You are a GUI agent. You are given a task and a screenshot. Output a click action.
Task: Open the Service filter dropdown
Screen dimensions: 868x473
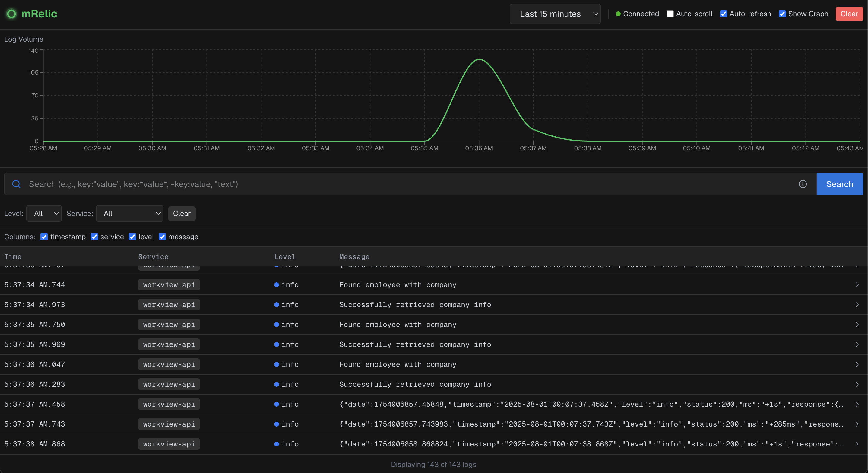pos(130,213)
